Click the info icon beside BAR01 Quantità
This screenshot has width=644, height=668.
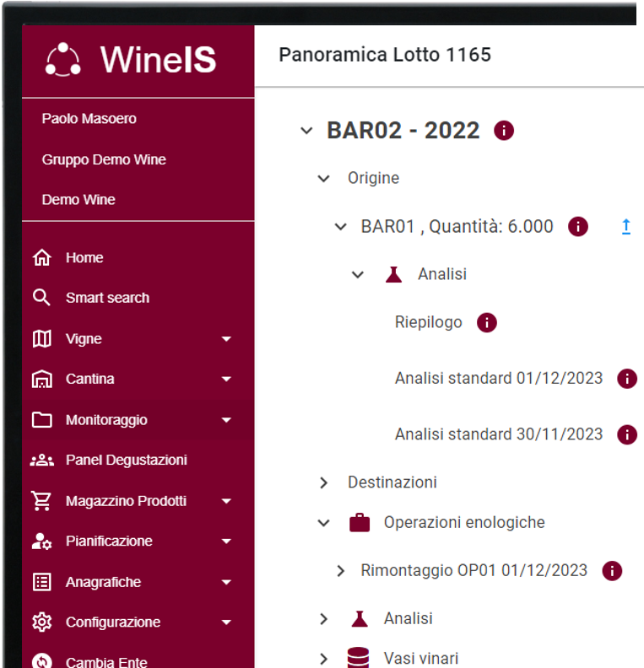pos(578,226)
